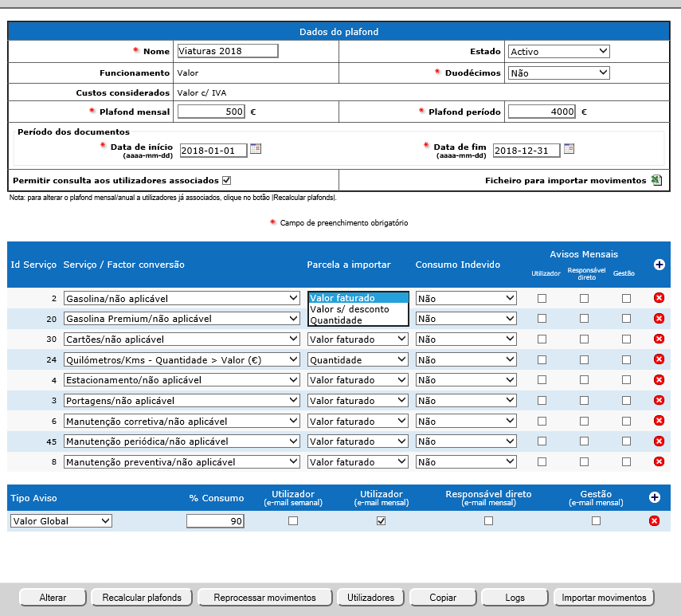
Task: Delete the Portagens service row
Action: 659,400
